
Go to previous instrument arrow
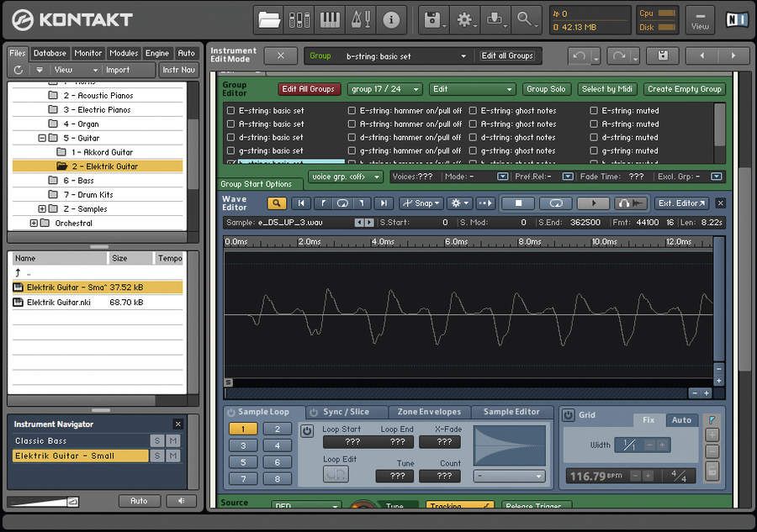702,56
